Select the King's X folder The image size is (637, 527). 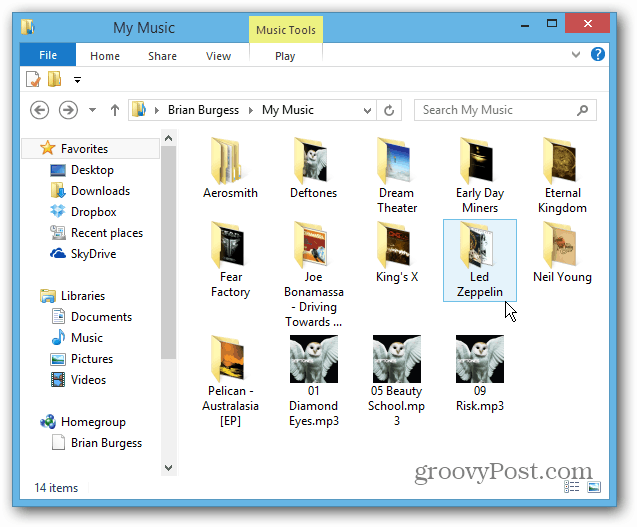coord(396,252)
